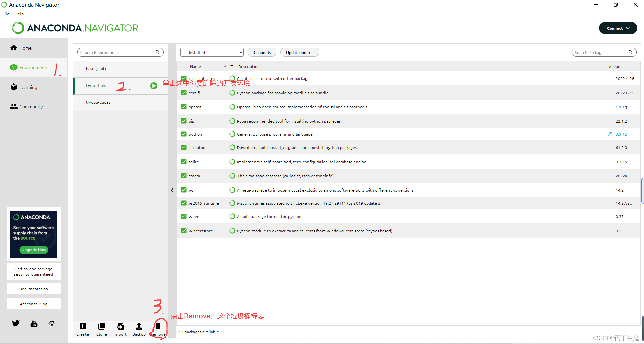Expand the Connect dropdown button
This screenshot has height=344, width=644.
pos(618,28)
